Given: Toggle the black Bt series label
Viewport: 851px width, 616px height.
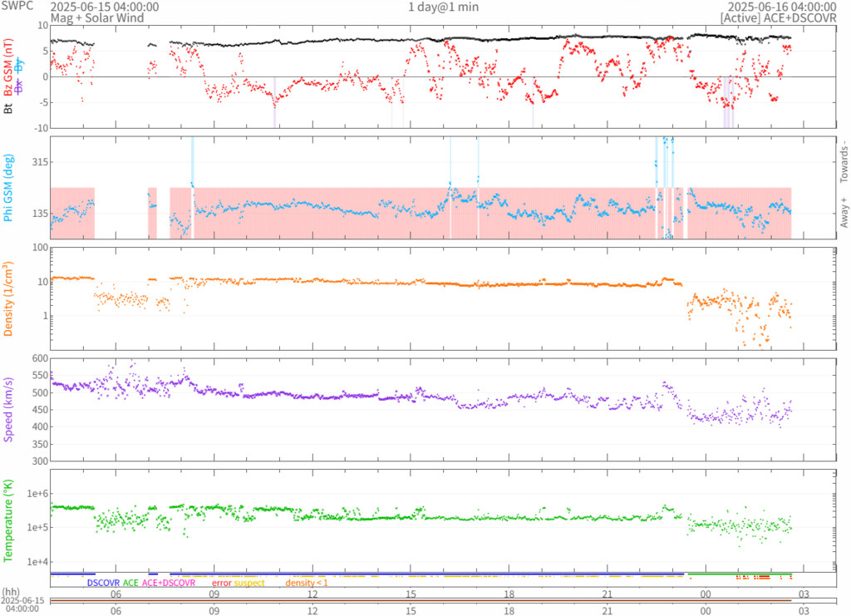Looking at the screenshot, I should coord(8,109).
